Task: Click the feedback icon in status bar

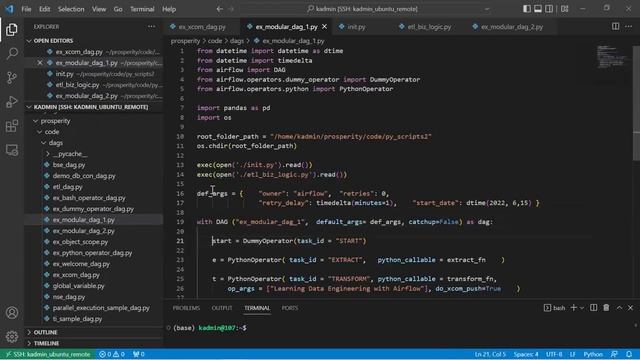Action: pyautogui.click(x=614, y=354)
